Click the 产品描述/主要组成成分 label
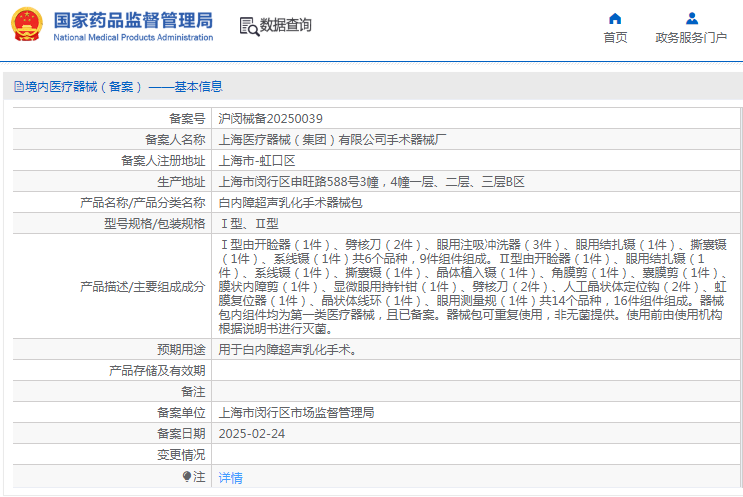743x497 pixels. (x=143, y=287)
